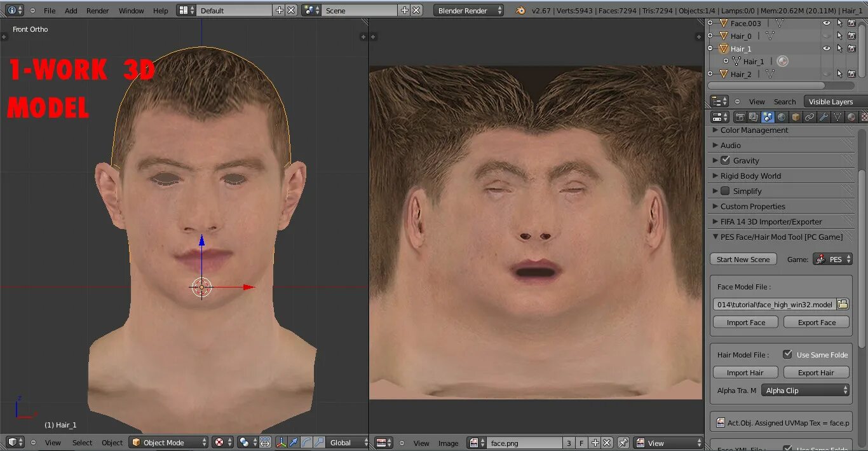Toggle the Gravity checkbox
This screenshot has width=868, height=451.
click(725, 160)
